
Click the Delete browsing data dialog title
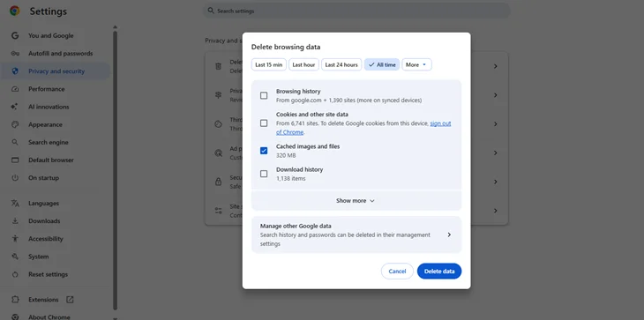tap(286, 47)
